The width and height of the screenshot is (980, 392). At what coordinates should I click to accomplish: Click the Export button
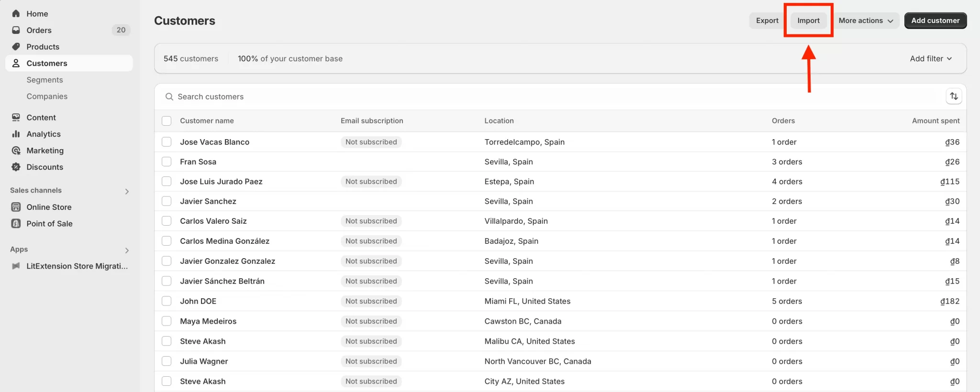coord(767,21)
